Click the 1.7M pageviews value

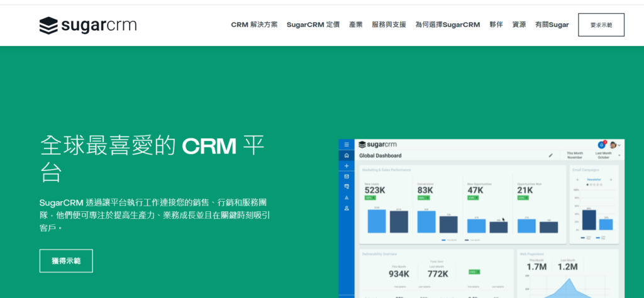(537, 267)
